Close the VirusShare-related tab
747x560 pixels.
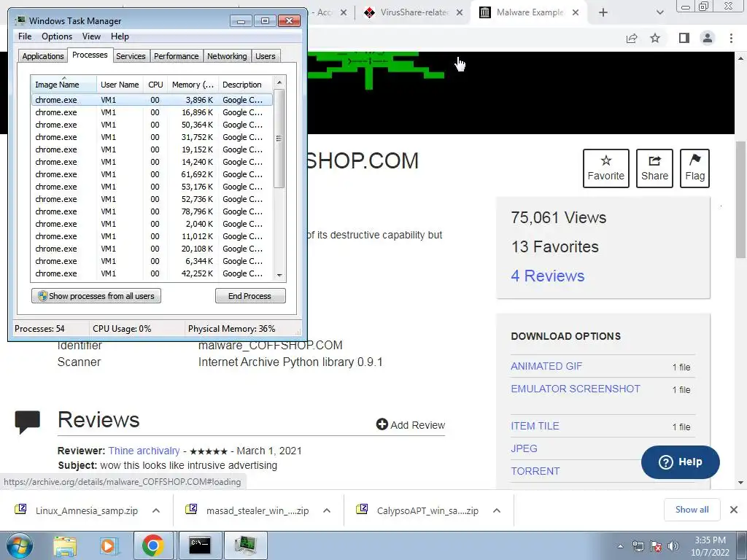pos(460,12)
